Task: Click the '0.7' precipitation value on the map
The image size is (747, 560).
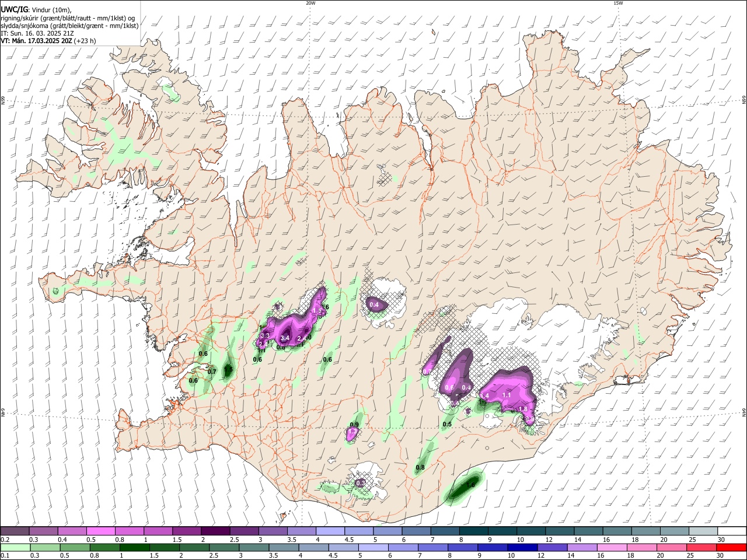Action: [212, 372]
